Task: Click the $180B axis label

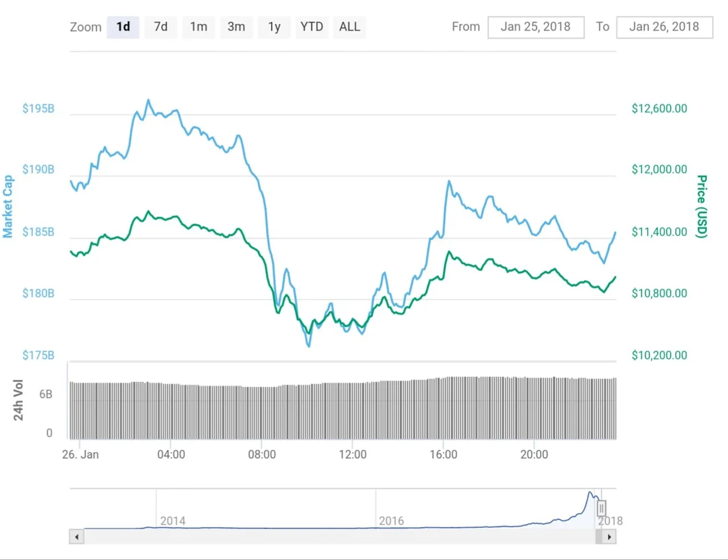Action: coord(38,293)
